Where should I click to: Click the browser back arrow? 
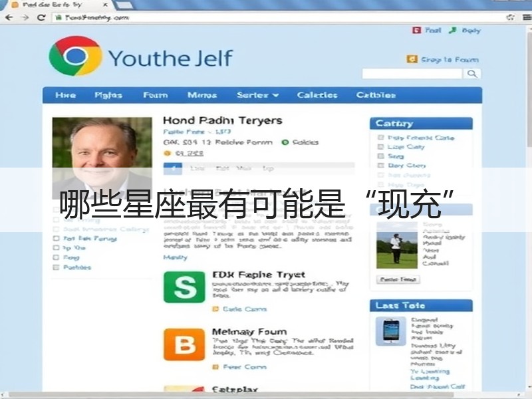(9, 17)
